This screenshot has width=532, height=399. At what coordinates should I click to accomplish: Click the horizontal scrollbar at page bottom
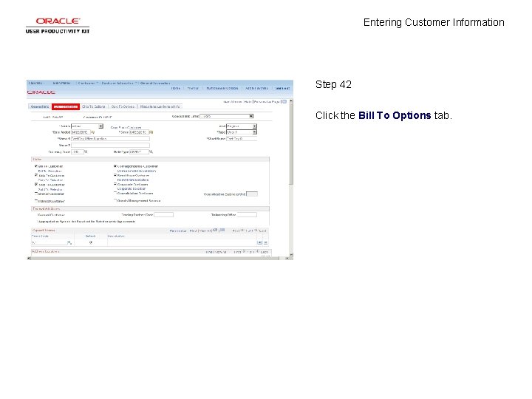[154, 258]
